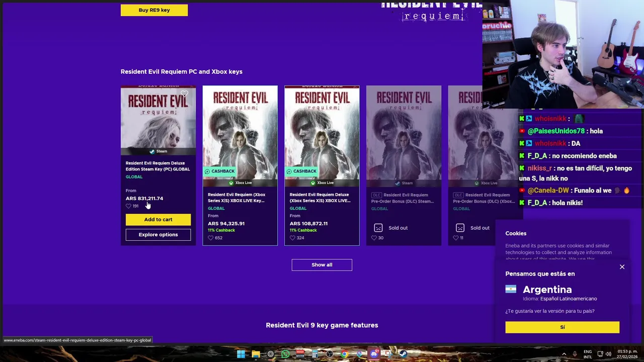This screenshot has width=644, height=362.
Task: Open the Pre-Order Bonus (DLC) Xbox title
Action: pyautogui.click(x=484, y=198)
